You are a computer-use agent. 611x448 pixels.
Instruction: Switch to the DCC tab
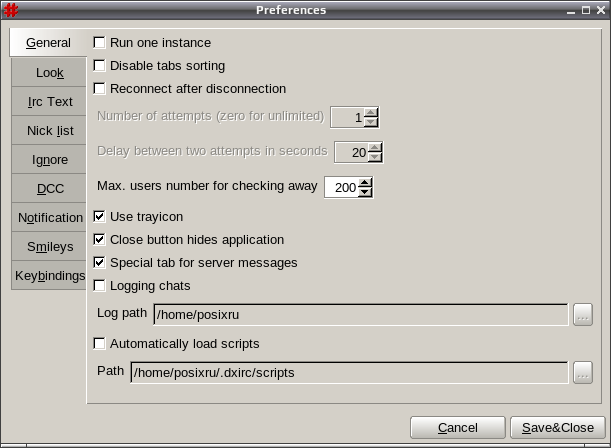pos(49,189)
